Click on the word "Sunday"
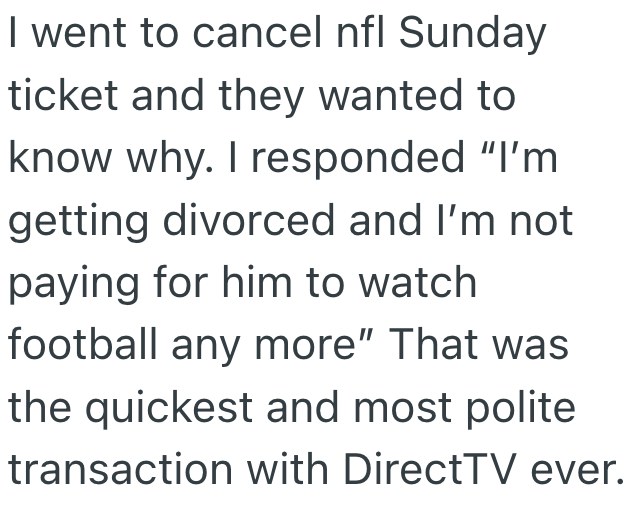 point(474,36)
